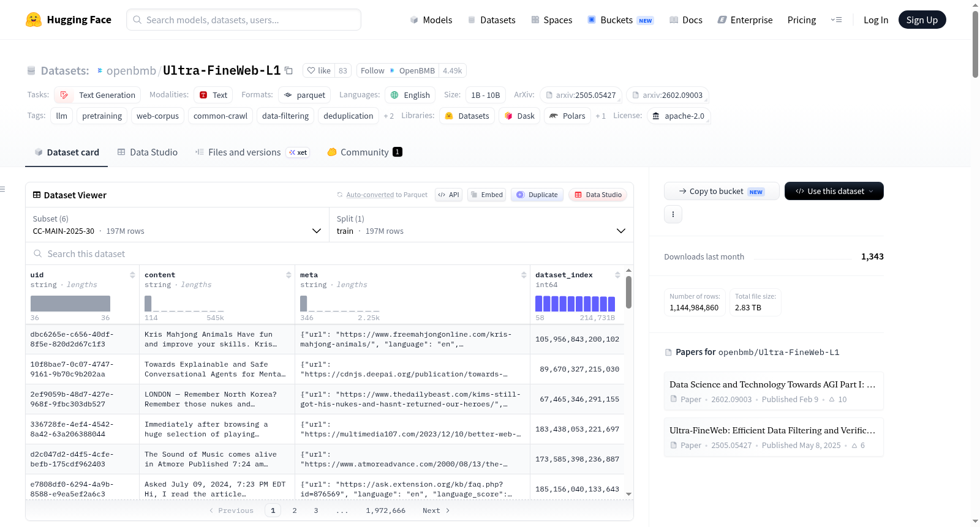Open the Subset CC-MAIN-2025-30 dropdown

[x=177, y=225]
